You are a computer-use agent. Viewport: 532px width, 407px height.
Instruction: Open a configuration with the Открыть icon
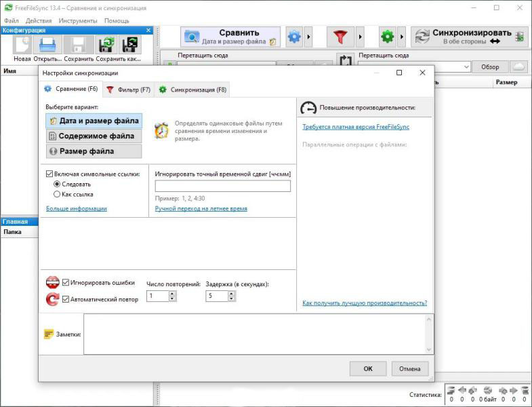pos(47,45)
